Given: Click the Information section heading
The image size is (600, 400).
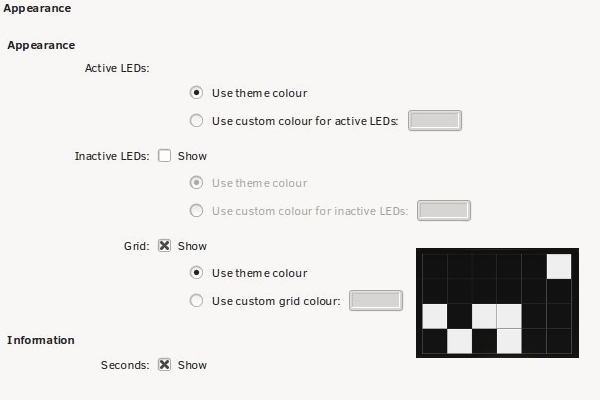Looking at the screenshot, I should click(x=41, y=340).
